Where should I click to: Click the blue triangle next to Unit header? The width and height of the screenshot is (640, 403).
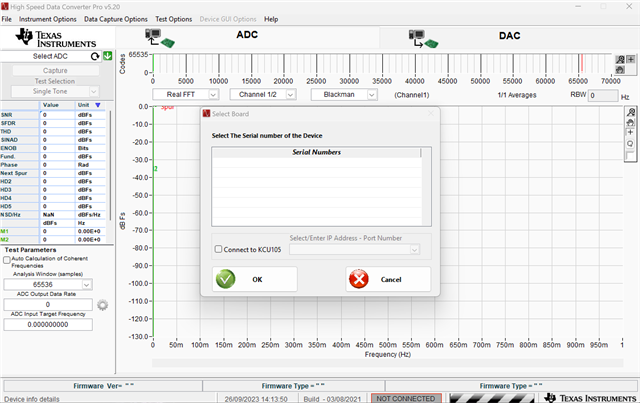tap(98, 105)
